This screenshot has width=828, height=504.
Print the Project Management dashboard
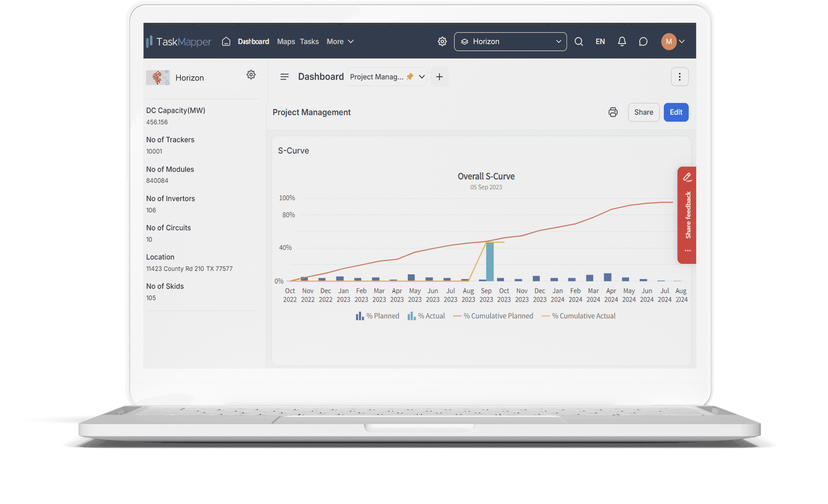pos(613,112)
